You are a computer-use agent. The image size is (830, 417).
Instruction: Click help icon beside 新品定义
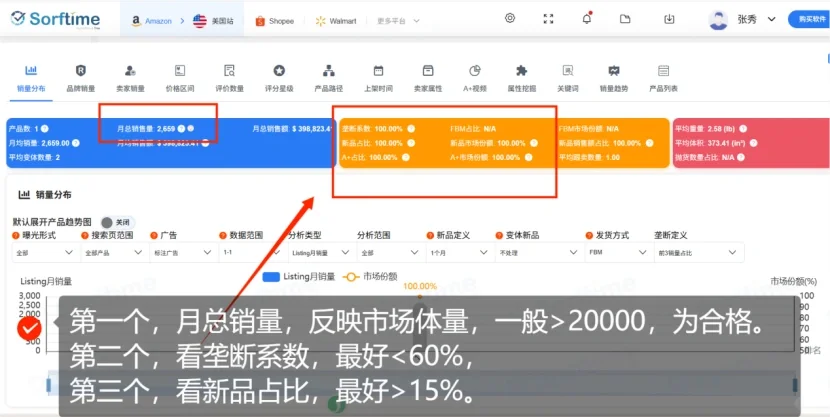[430, 235]
